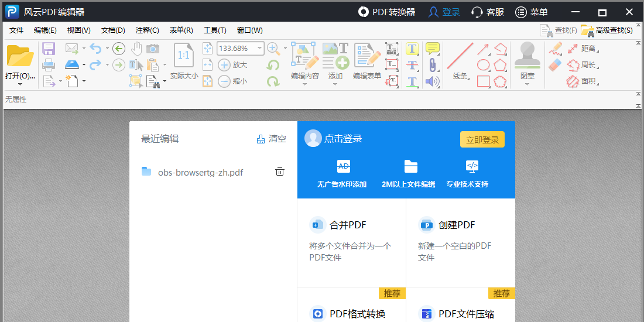644x322 pixels.
Task: Click the 立即登录 login button
Action: click(482, 140)
